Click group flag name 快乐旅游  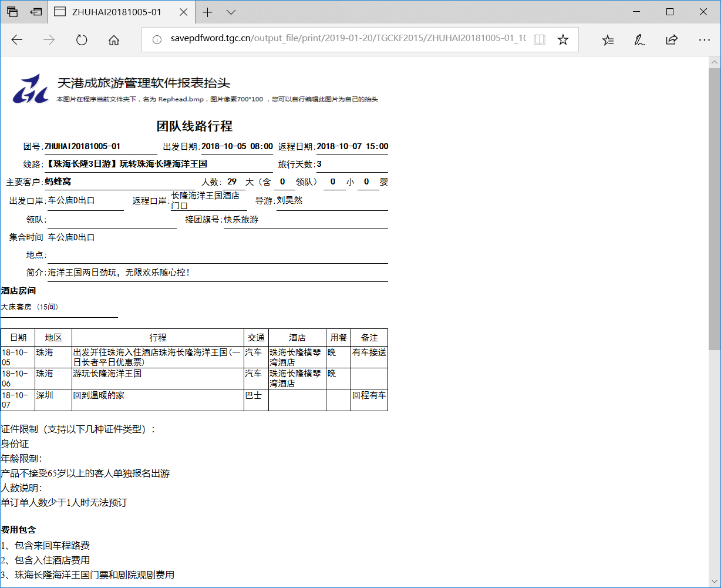tap(241, 220)
